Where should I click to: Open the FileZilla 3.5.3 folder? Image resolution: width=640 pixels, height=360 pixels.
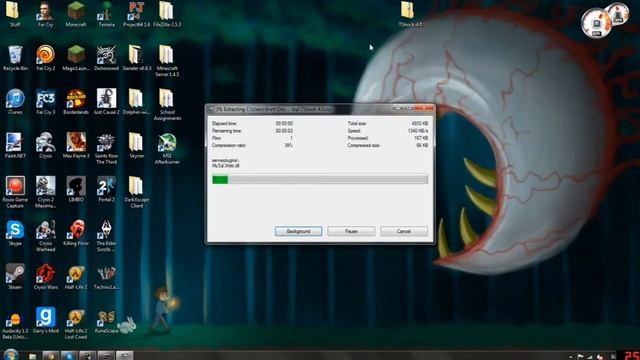[167, 14]
